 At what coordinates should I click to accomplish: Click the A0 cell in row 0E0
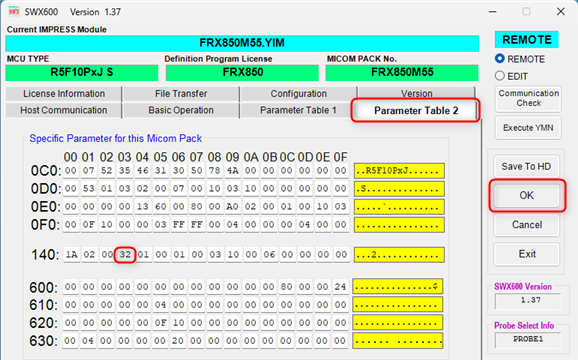232,207
